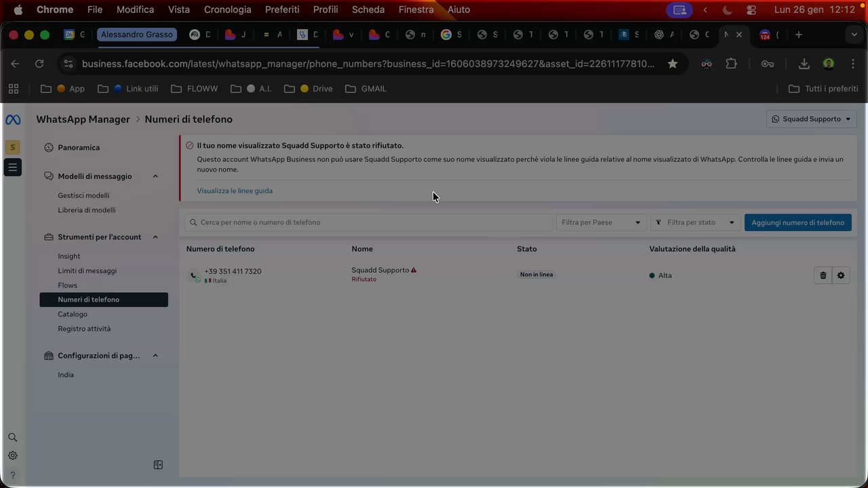This screenshot has height=488, width=868.
Task: Open macOS Control Center icon
Action: click(x=751, y=10)
